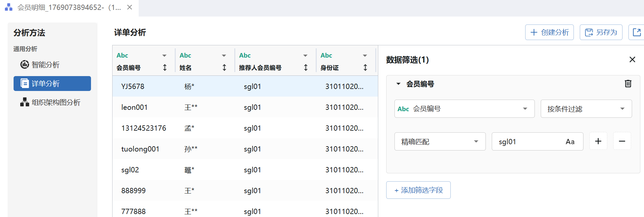Click the export icon at top right

point(636,32)
